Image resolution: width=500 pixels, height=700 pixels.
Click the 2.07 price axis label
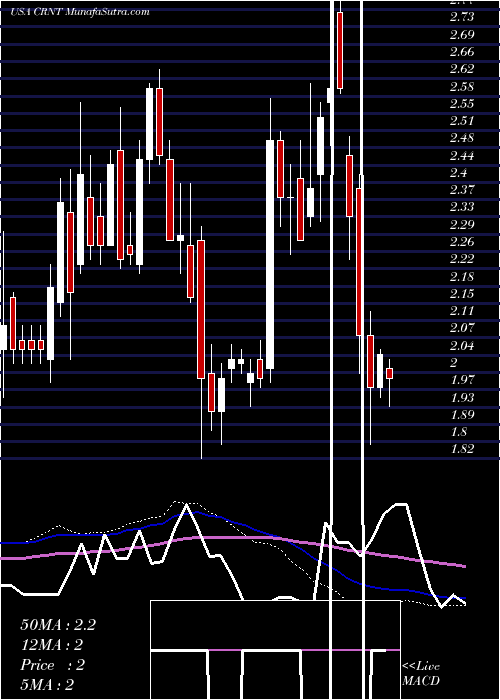462,328
